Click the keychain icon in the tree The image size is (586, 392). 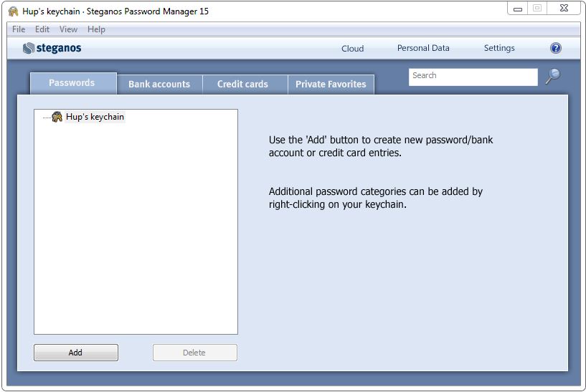point(57,117)
